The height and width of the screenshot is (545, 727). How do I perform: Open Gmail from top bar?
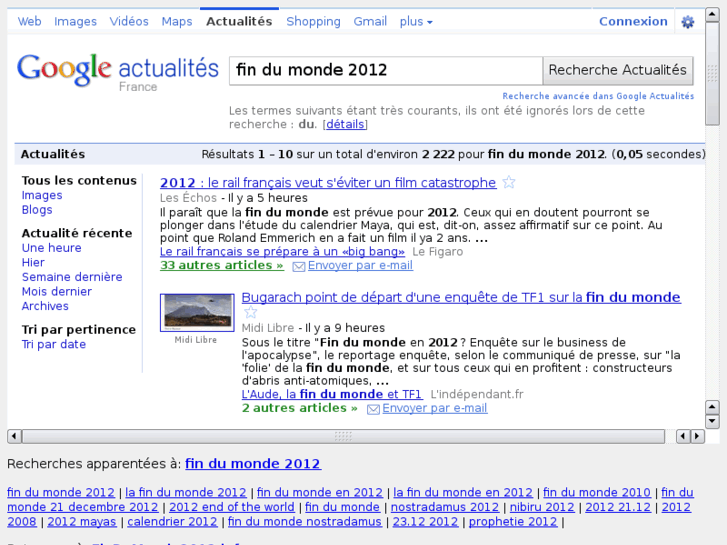[370, 21]
